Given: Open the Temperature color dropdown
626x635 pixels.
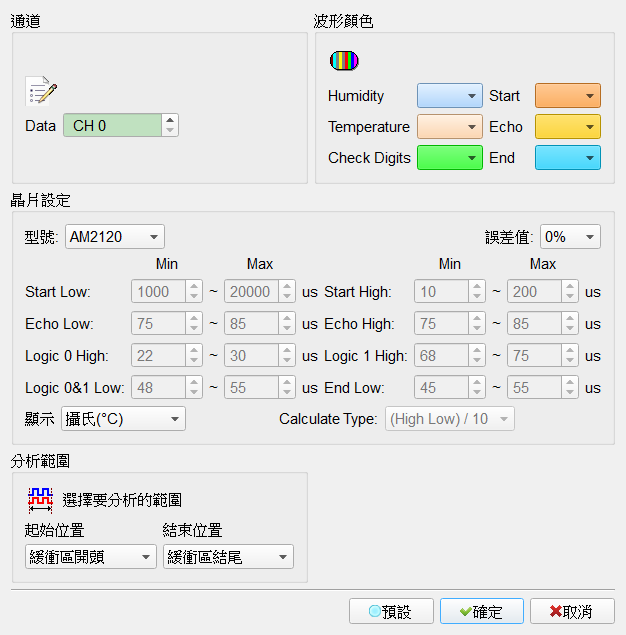Looking at the screenshot, I should [x=449, y=127].
